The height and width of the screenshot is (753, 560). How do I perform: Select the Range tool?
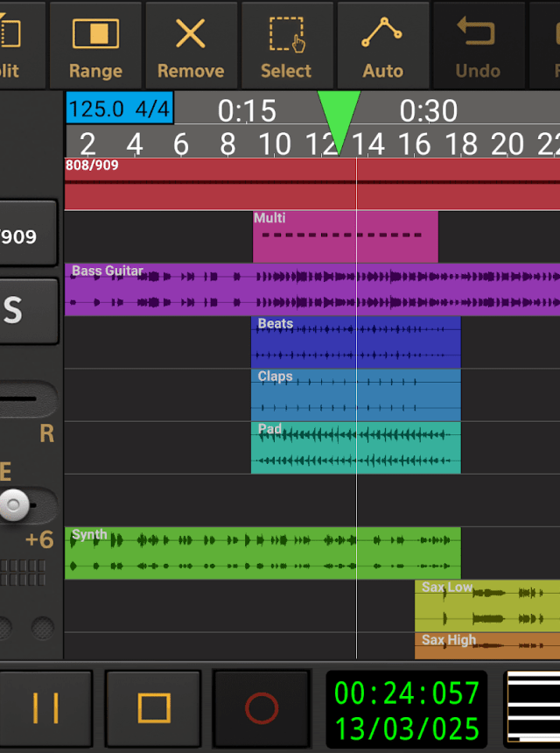coord(95,45)
